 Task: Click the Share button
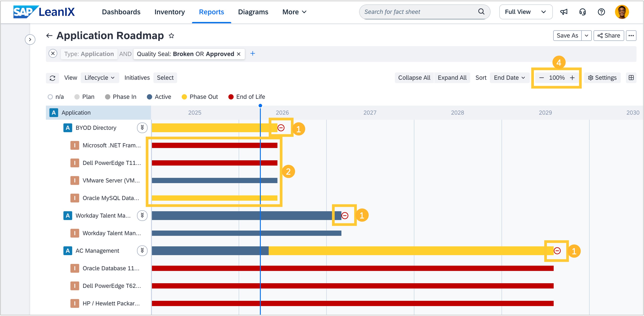pos(608,36)
